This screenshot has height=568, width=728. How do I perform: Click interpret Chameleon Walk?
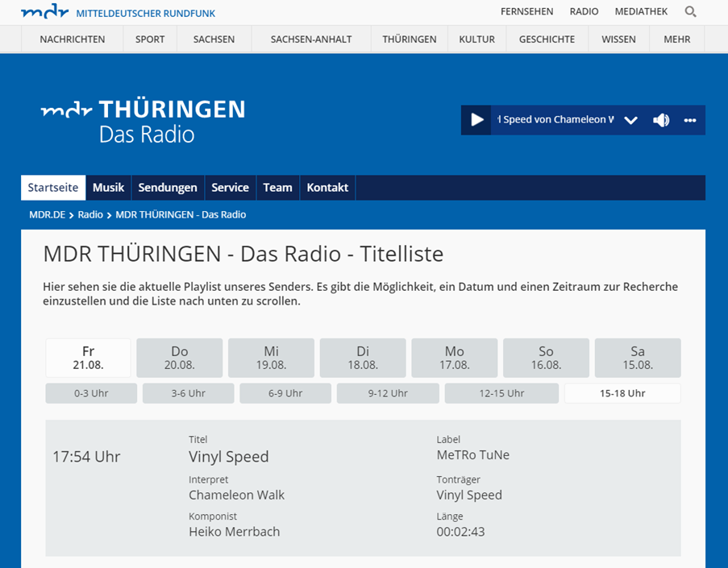(x=236, y=495)
